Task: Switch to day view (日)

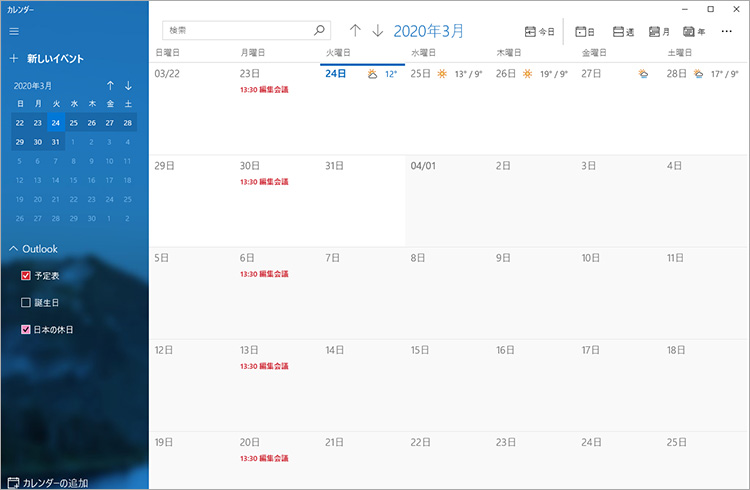Action: tap(585, 32)
